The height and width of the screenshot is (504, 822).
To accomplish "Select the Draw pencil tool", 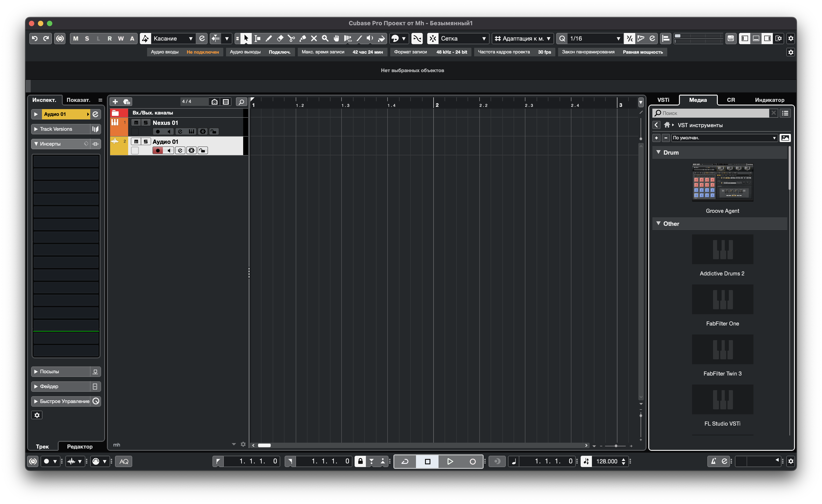I will pyautogui.click(x=269, y=38).
